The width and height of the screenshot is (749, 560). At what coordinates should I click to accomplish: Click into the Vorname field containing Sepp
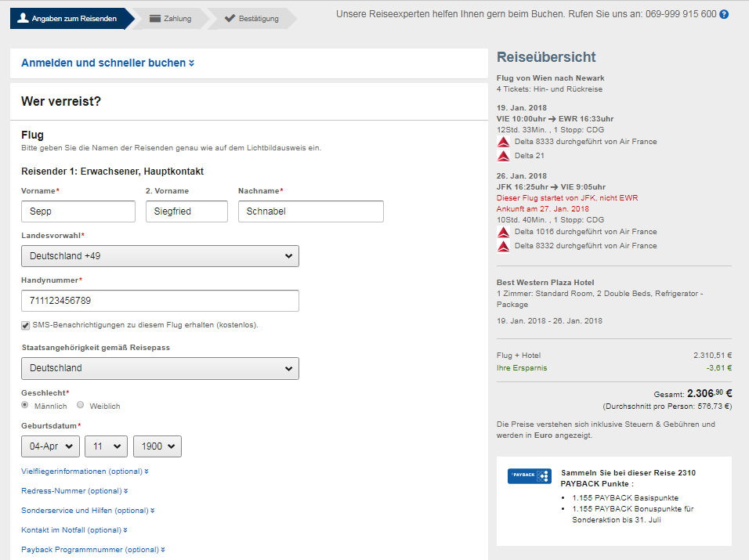pyautogui.click(x=78, y=211)
